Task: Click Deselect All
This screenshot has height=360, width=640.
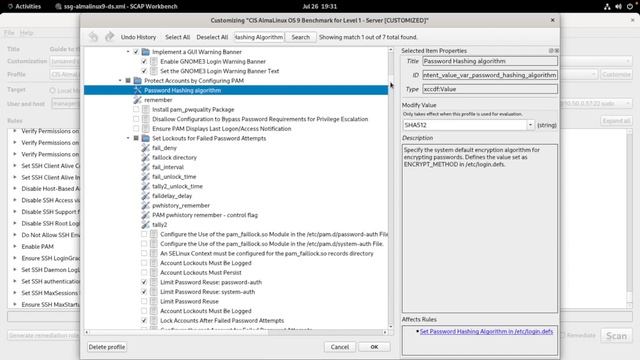Action: click(212, 37)
